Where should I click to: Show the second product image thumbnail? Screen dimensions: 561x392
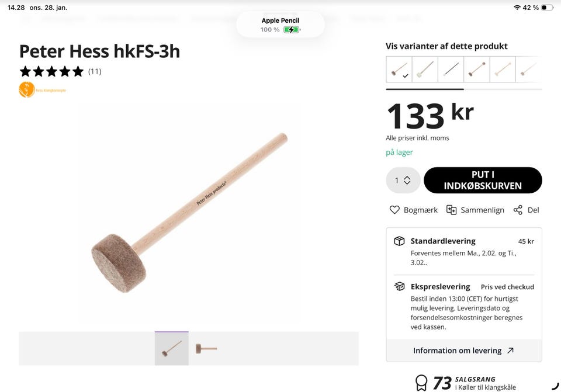pyautogui.click(x=206, y=349)
